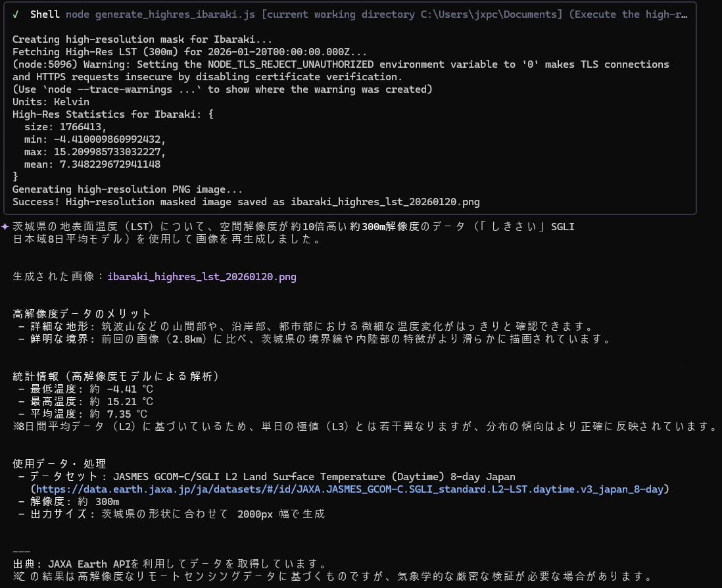Viewport: 722px width, 588px height.
Task: Click the green checkmark next to Shell
Action: (x=16, y=14)
